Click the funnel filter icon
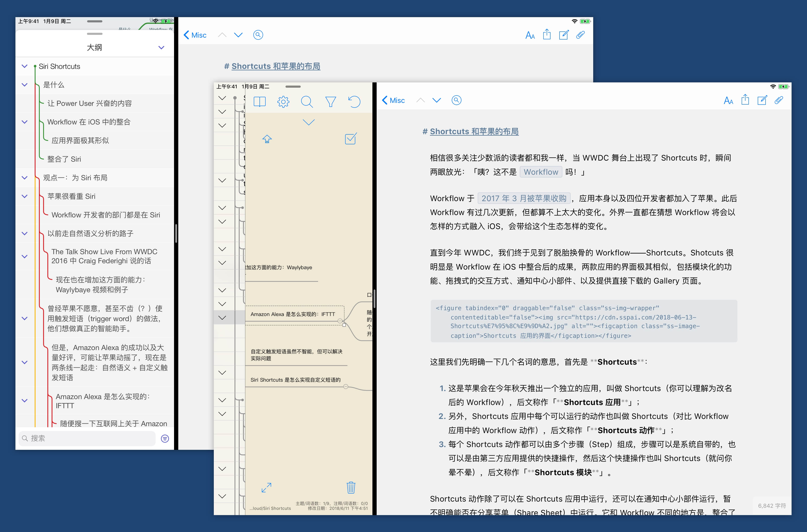Screen dimensions: 807x532 tap(330, 101)
